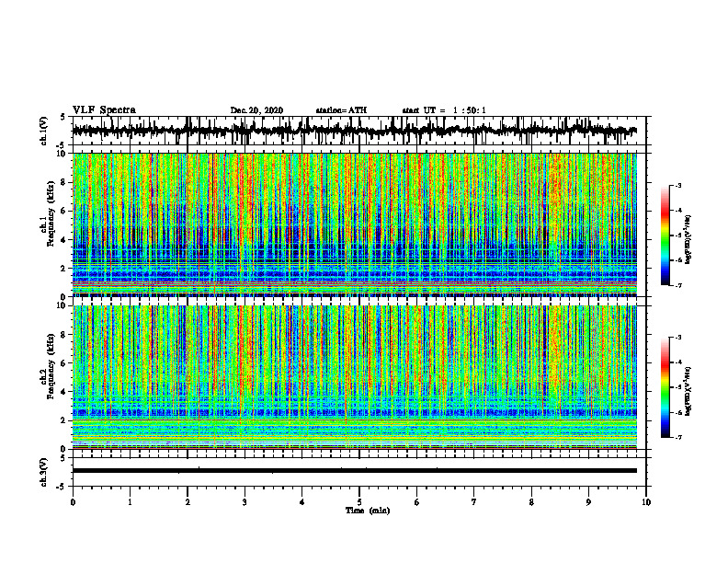728x563 pixels.
Task: Click the ch.1 spectrogram "8" kHz tick label
Action: [x=64, y=182]
